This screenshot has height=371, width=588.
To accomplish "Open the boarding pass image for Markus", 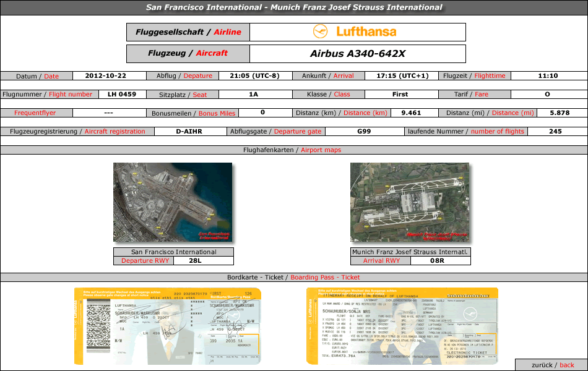I will click(x=168, y=326).
